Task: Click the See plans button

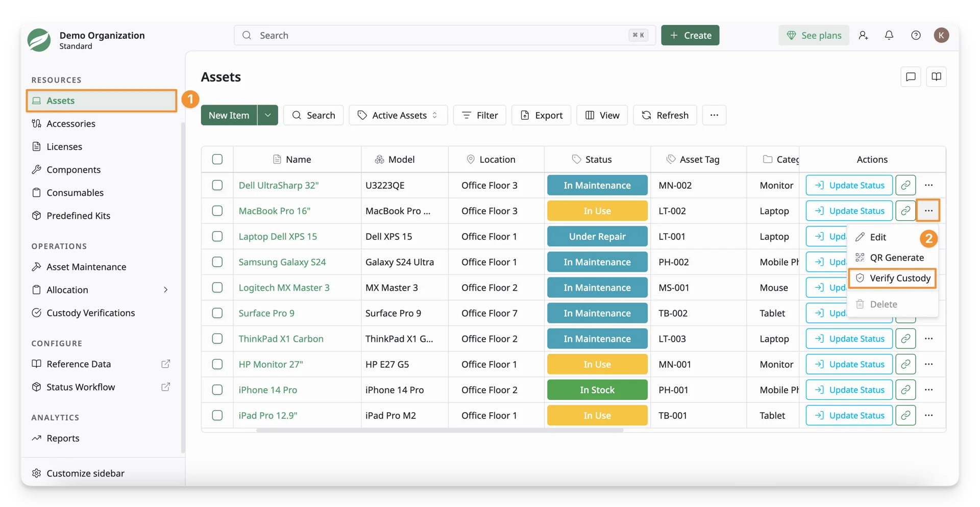Action: pos(814,35)
